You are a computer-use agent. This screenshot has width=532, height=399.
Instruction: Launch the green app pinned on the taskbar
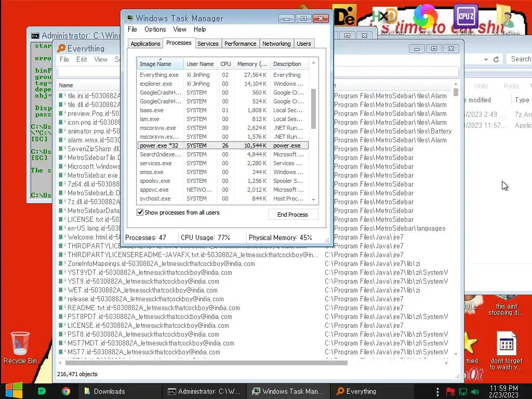pyautogui.click(x=42, y=391)
